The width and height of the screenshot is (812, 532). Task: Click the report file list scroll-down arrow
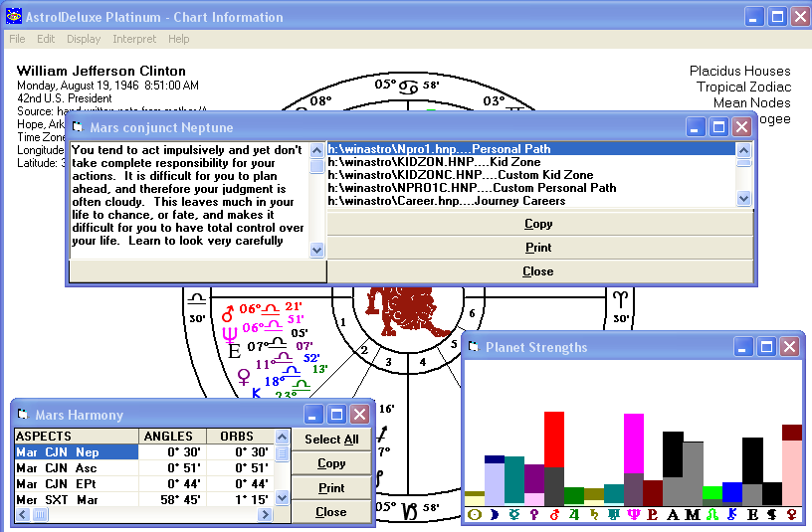point(743,198)
